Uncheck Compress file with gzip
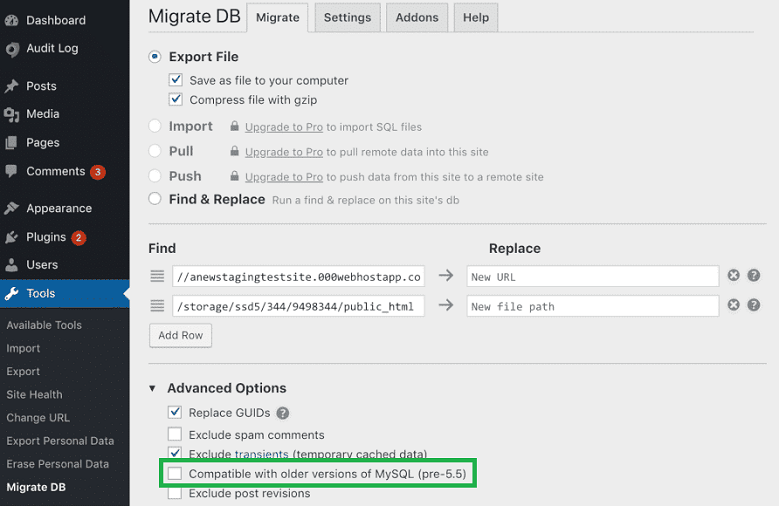The image size is (779, 506). click(x=175, y=99)
